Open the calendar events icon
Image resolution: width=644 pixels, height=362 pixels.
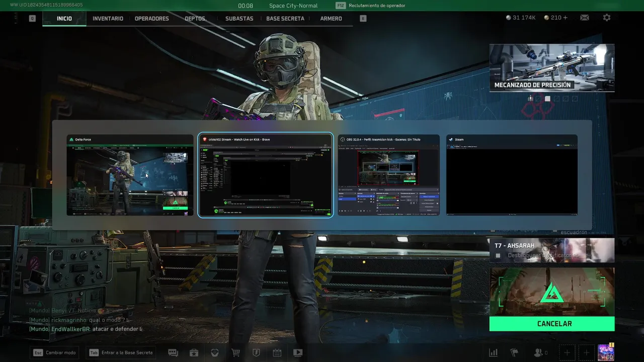[x=277, y=353]
